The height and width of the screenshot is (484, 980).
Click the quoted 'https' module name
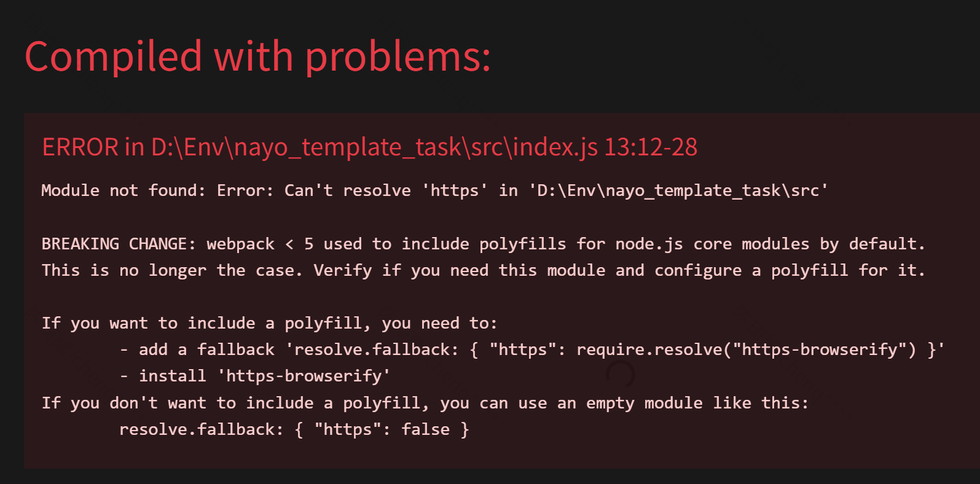454,190
